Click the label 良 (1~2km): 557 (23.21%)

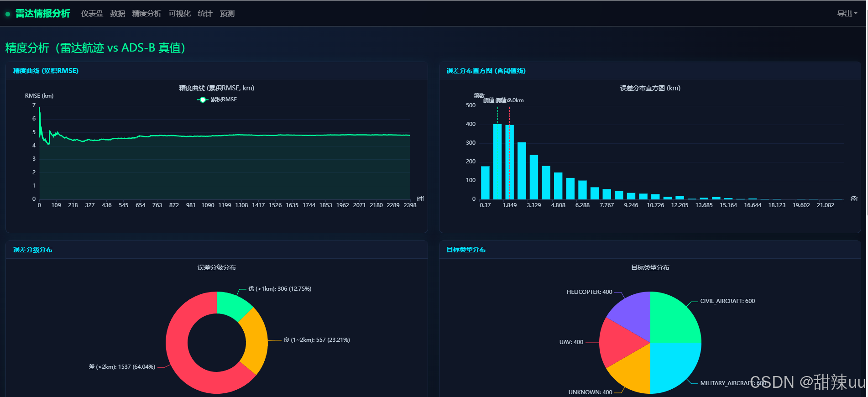[317, 340]
